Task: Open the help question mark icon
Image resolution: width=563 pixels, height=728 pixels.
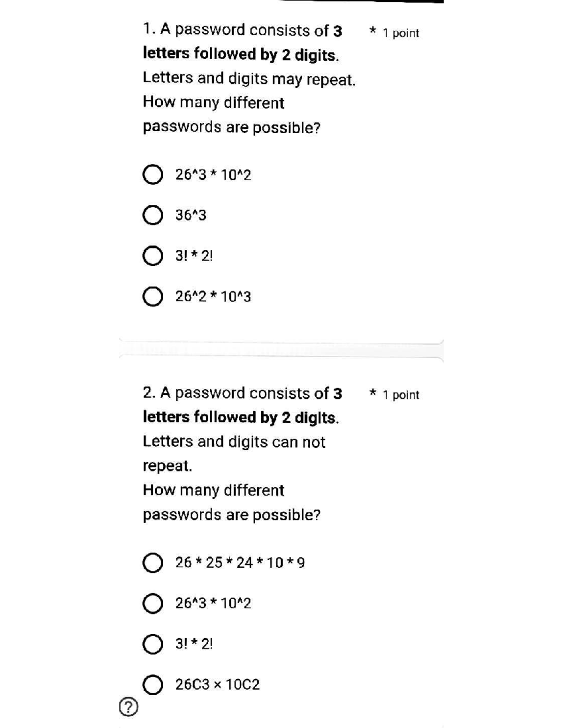Action: tap(129, 707)
